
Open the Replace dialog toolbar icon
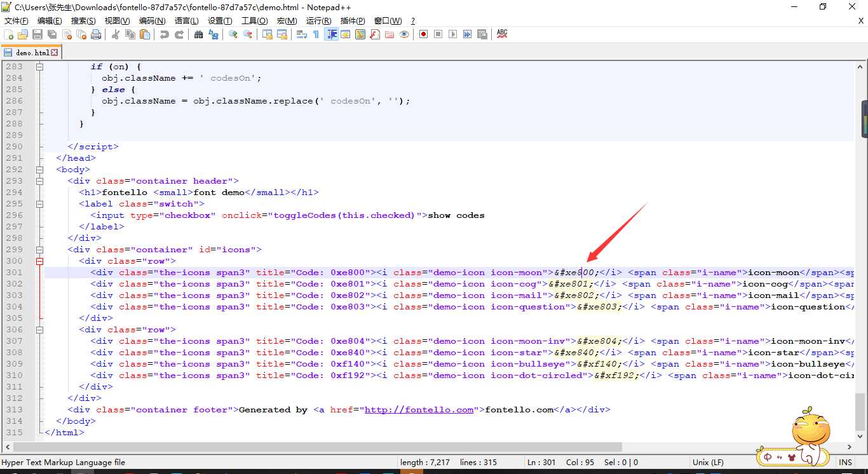pyautogui.click(x=214, y=34)
